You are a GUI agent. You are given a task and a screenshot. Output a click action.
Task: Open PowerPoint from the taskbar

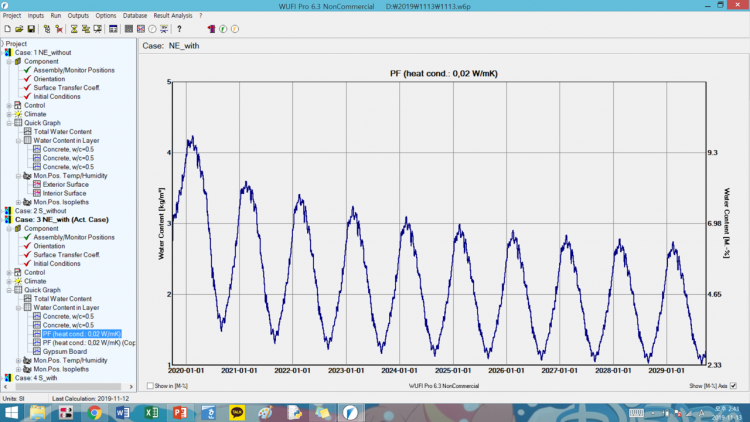point(180,411)
